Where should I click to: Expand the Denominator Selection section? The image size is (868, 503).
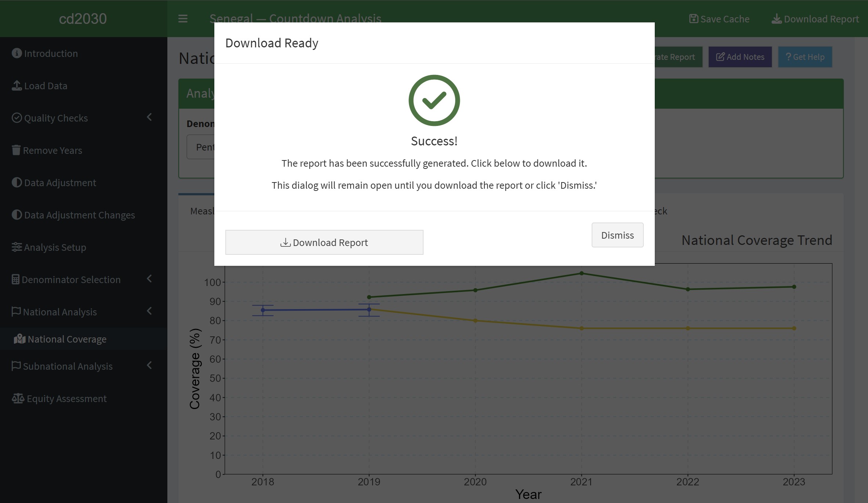pyautogui.click(x=149, y=279)
